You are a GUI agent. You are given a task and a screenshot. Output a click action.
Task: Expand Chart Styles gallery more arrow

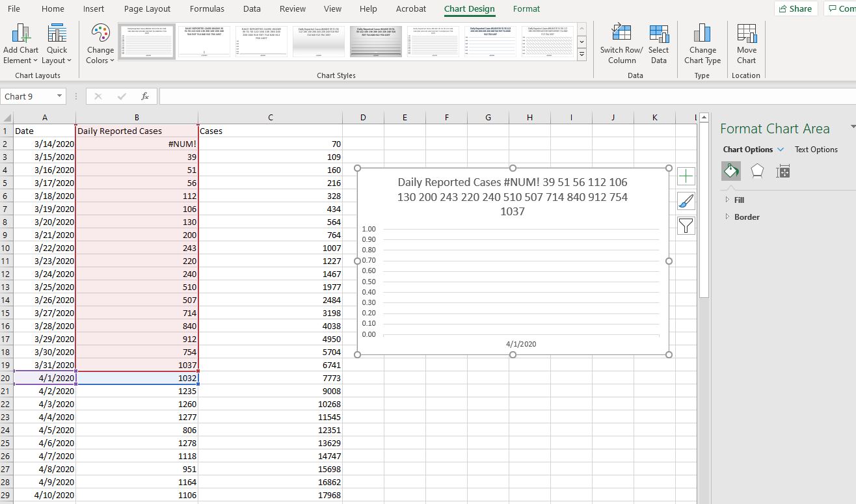coord(582,55)
